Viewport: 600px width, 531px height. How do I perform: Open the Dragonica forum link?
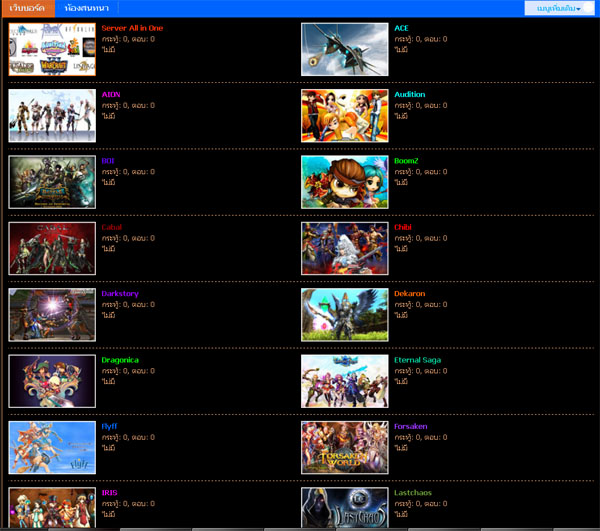coord(120,360)
